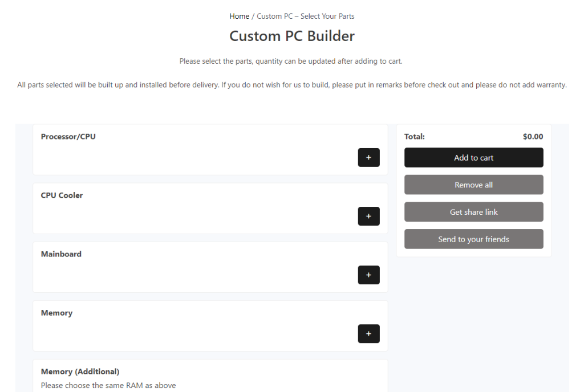Click the Memory (Additional) section title
The image size is (584, 392).
[x=80, y=371]
